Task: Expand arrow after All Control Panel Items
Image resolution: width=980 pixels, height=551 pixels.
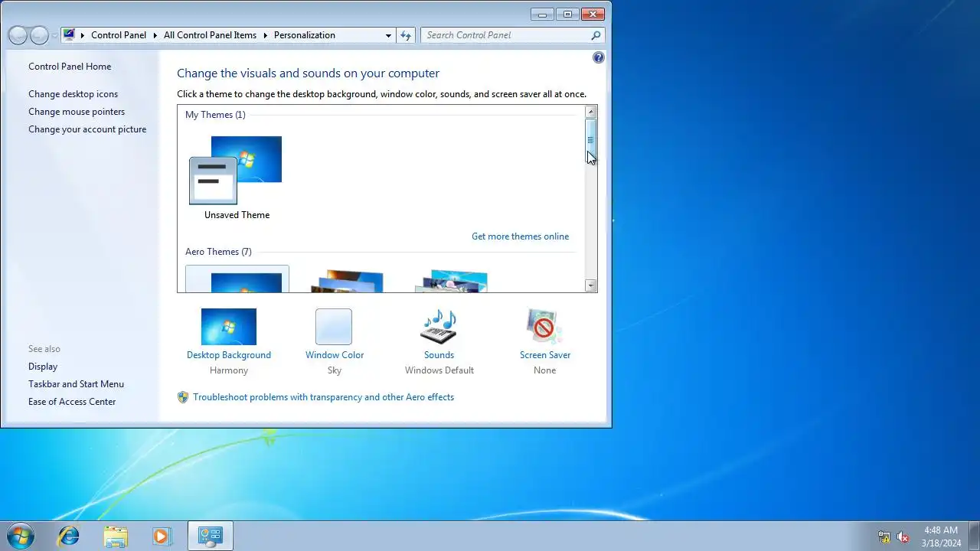Action: click(x=265, y=35)
